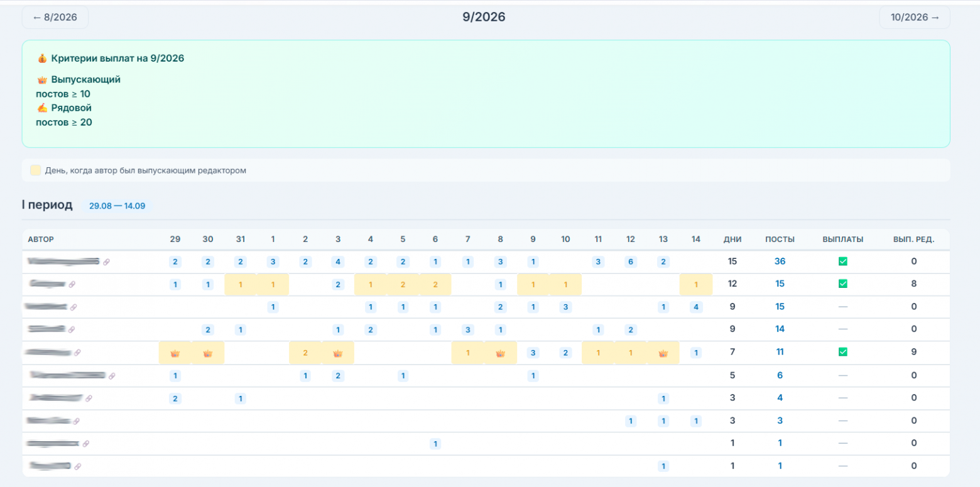This screenshot has width=980, height=487.
Task: Toggle payout checkmark in the 12-days row
Action: pos(843,283)
